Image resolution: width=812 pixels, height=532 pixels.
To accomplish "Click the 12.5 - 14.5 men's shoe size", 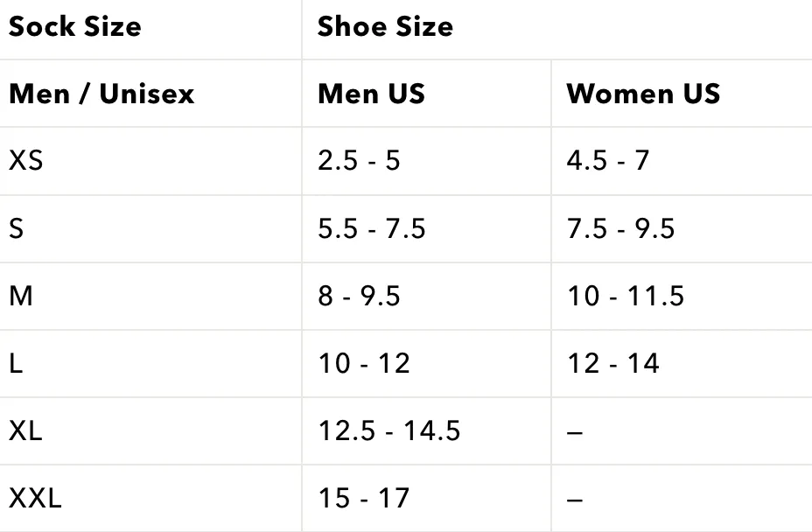I will 388,430.
